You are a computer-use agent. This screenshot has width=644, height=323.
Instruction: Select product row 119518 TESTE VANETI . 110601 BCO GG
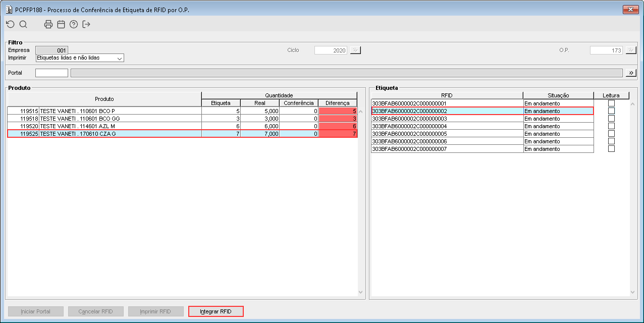(182, 119)
